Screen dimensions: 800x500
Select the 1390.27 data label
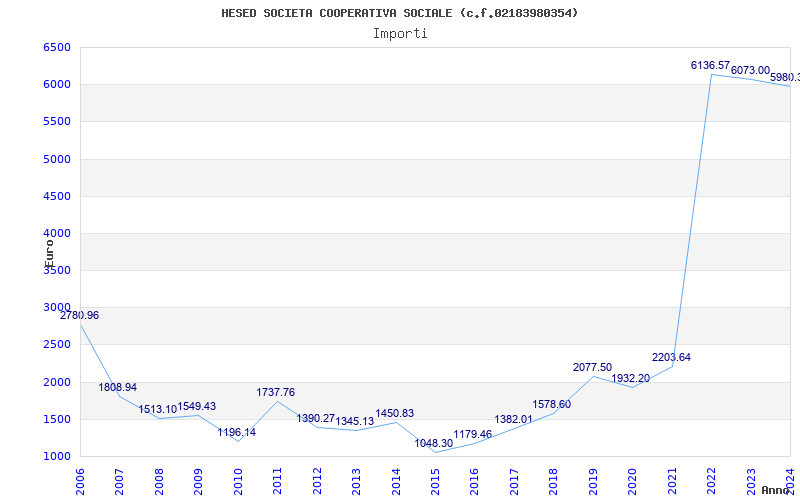click(x=316, y=418)
